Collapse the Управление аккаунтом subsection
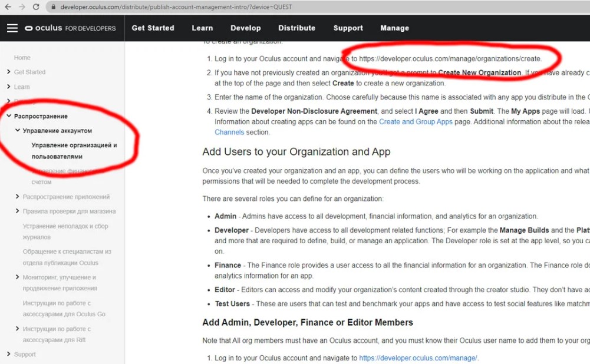The height and width of the screenshot is (364, 590). (x=18, y=130)
